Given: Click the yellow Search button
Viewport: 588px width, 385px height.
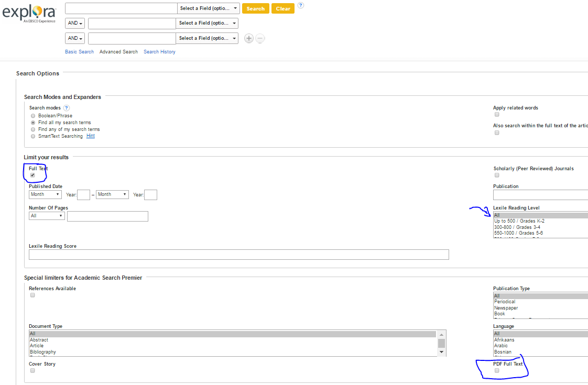Looking at the screenshot, I should click(255, 8).
